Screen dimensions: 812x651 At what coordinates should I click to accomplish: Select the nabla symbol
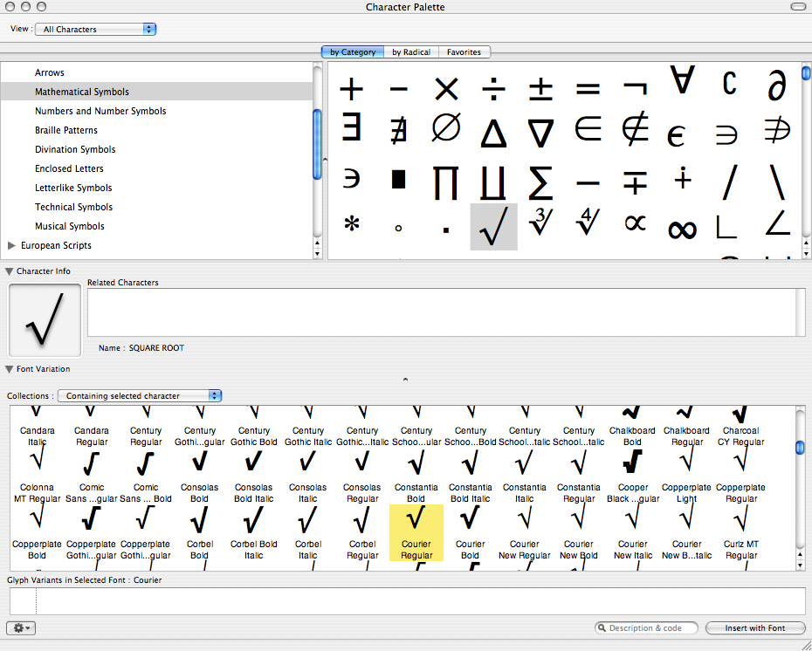(x=540, y=134)
